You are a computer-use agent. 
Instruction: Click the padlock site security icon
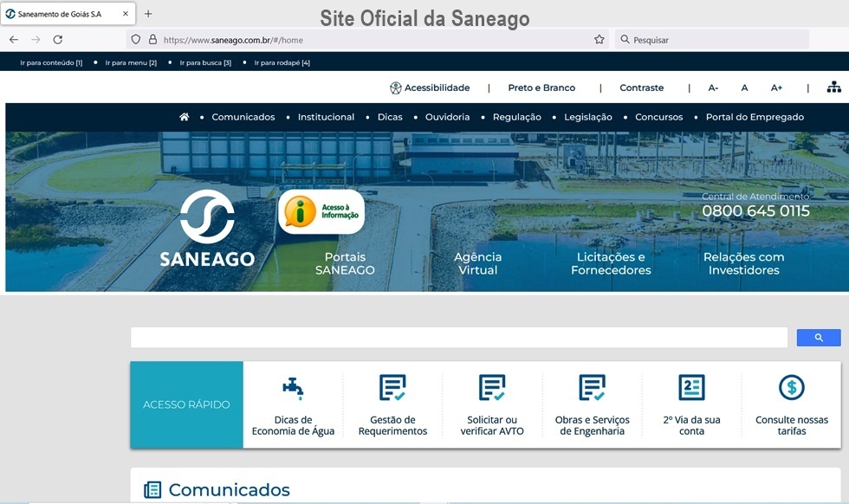coord(152,40)
